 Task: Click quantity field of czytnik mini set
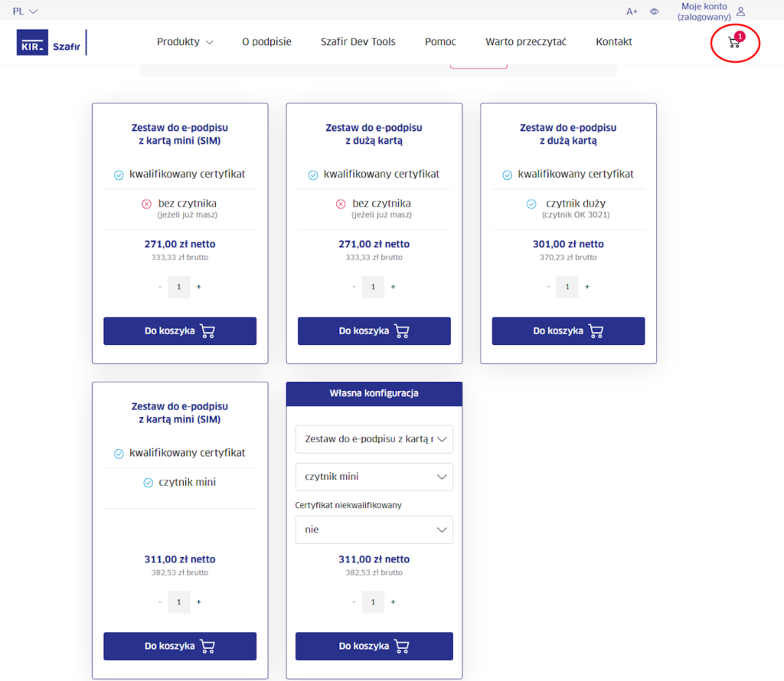(x=179, y=602)
